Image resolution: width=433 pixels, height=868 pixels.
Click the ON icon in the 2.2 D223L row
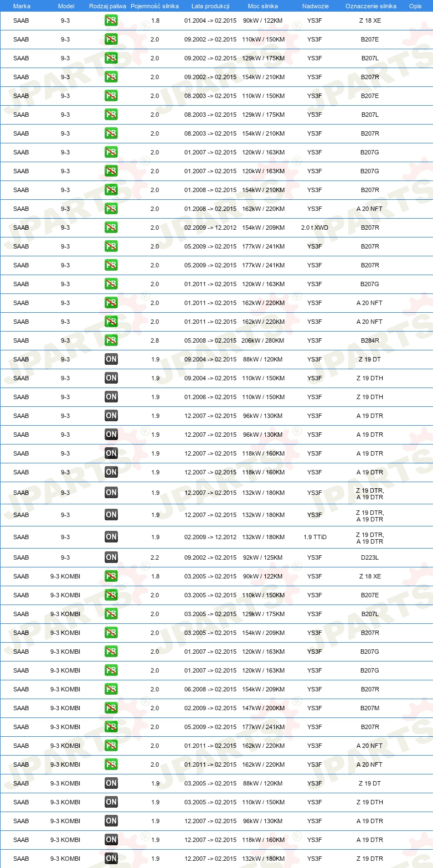click(x=111, y=558)
